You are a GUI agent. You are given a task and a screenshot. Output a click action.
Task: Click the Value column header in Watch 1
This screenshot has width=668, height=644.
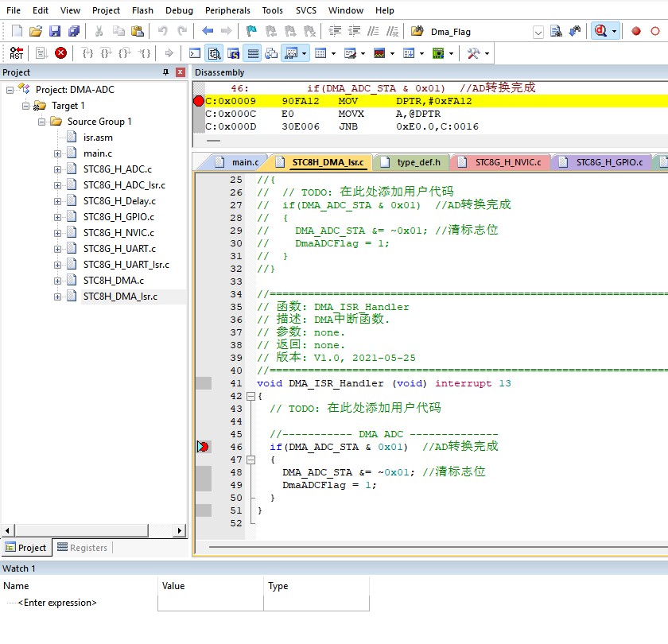coord(211,586)
